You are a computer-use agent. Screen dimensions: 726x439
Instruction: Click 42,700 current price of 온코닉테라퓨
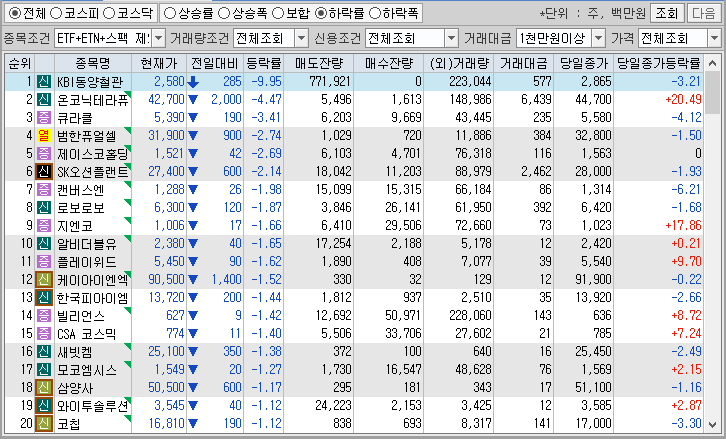coord(166,100)
